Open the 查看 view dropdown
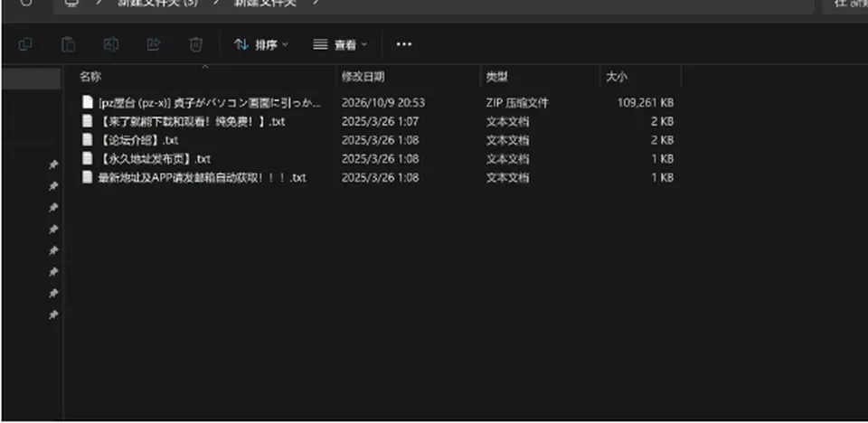Screen dimensions: 868x423 click(x=340, y=45)
